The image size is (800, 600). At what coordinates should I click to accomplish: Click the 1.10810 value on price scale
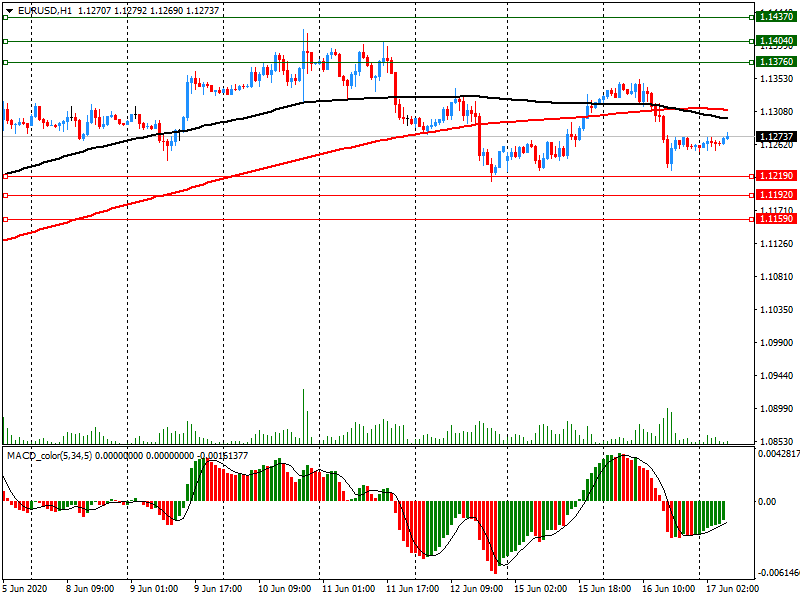(x=776, y=277)
